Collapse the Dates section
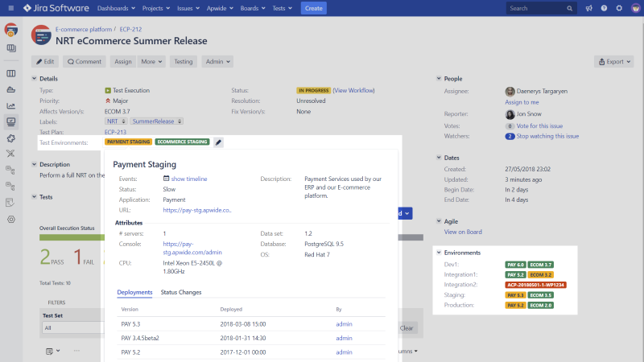The image size is (644, 362). click(439, 158)
